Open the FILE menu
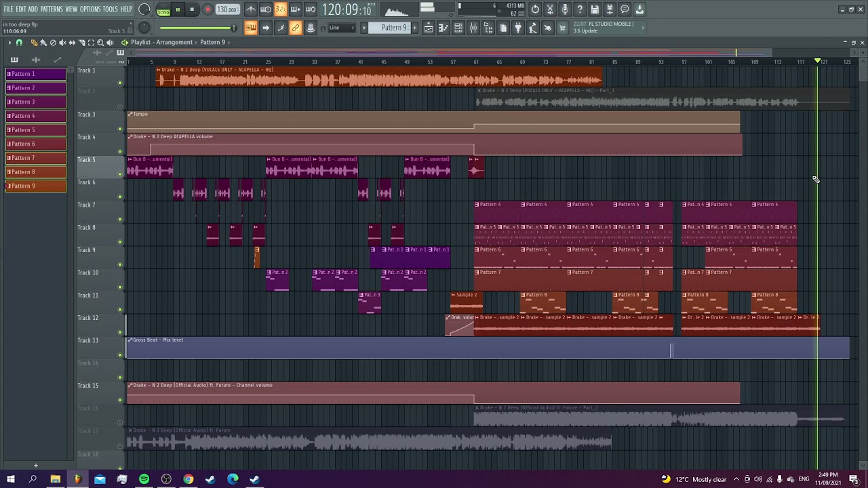This screenshot has height=488, width=868. click(x=8, y=9)
